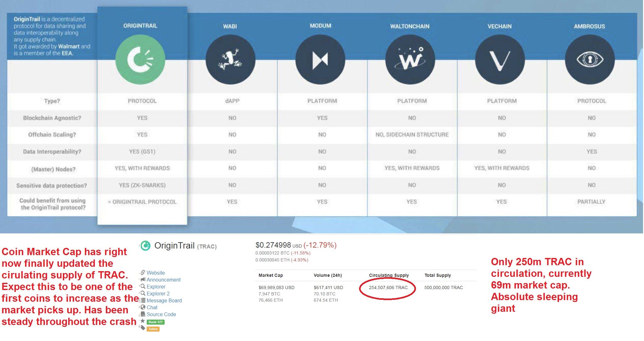This screenshot has width=644, height=341.
Task: Click the YES (ZK-SNARKS) cell
Action: click(142, 185)
